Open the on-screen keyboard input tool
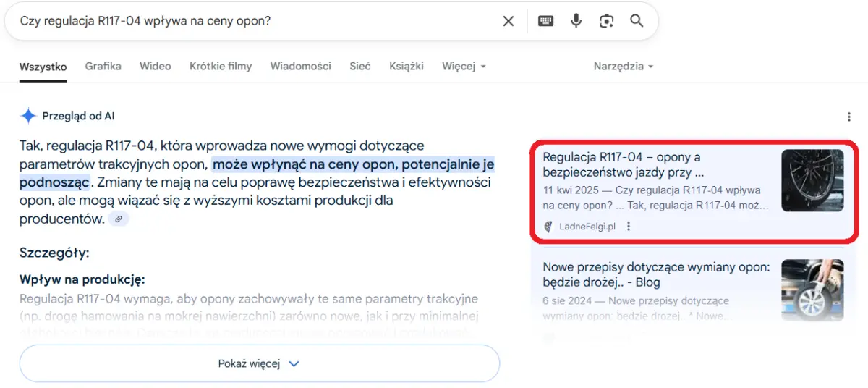This screenshot has height=388, width=868. click(546, 21)
